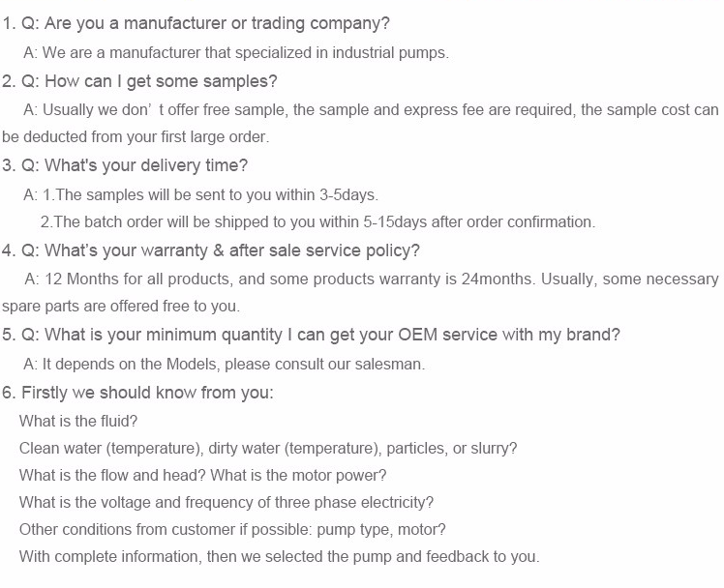Viewport: 724px width, 588px height.
Task: Click the 'Other conditions from customer' line
Action: point(232,529)
